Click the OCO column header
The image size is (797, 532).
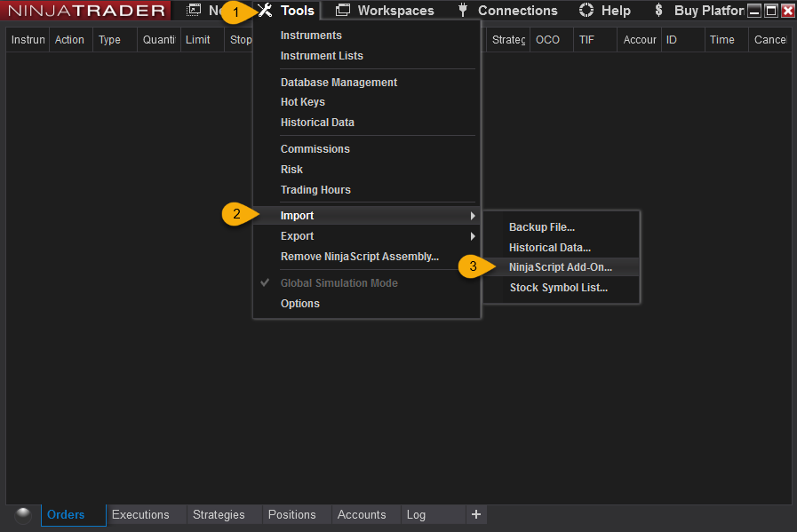point(552,40)
